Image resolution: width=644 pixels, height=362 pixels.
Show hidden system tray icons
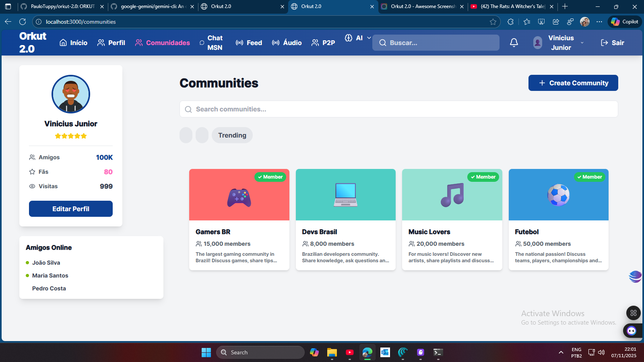(561, 352)
